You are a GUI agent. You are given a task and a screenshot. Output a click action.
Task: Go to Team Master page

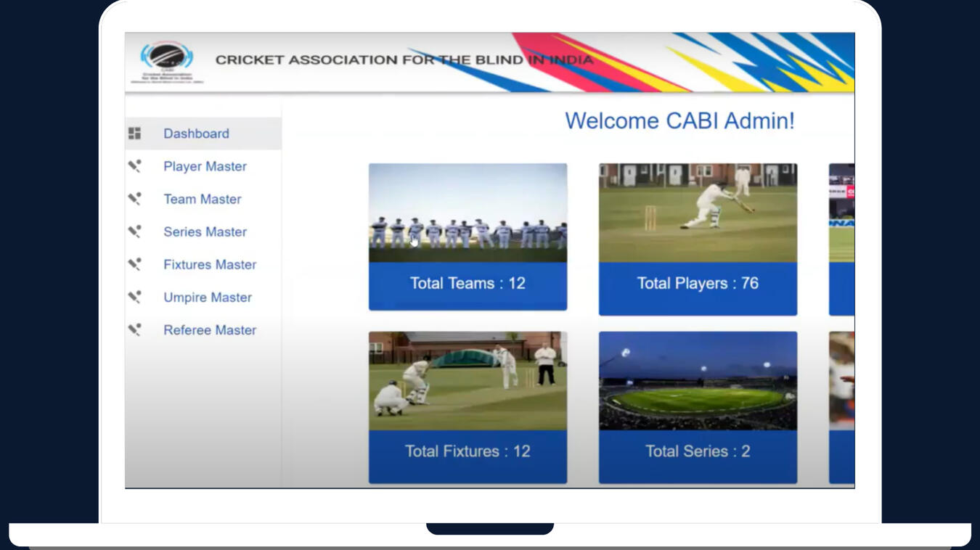coord(202,199)
